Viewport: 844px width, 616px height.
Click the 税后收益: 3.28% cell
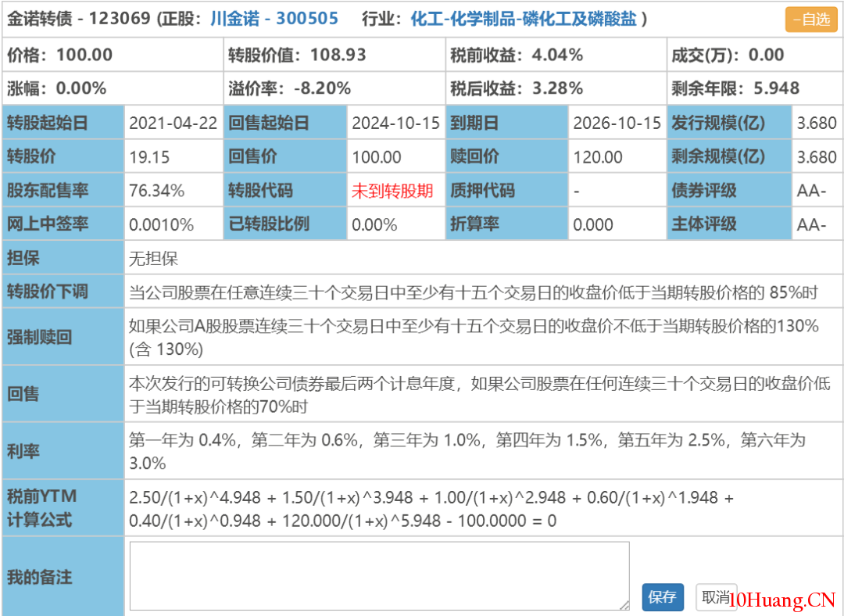tap(556, 88)
